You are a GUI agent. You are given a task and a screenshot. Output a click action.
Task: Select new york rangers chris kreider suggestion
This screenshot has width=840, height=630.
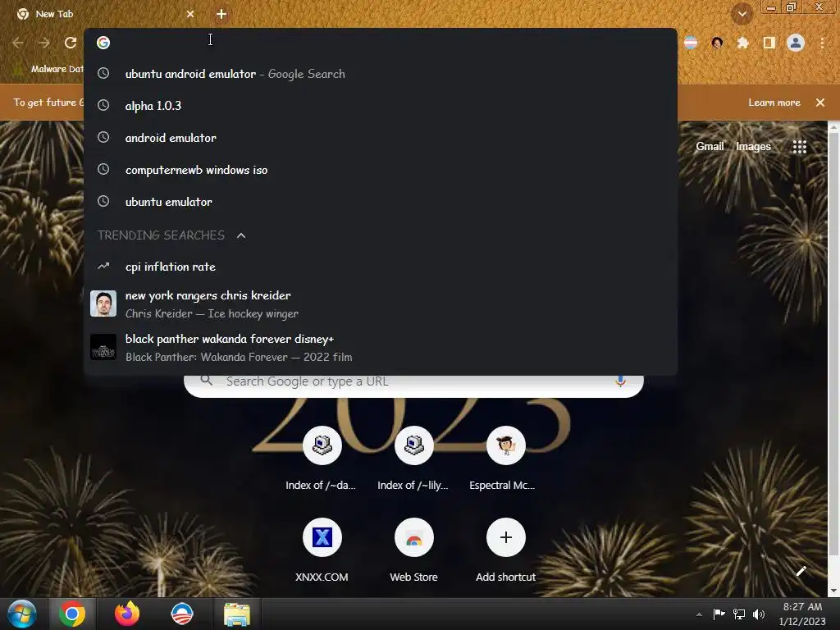[x=381, y=304]
